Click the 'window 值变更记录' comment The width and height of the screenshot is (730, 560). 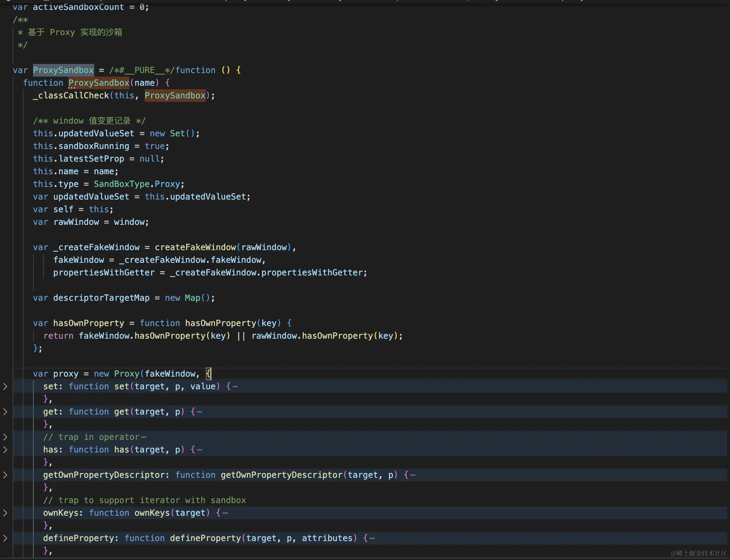[x=89, y=121]
